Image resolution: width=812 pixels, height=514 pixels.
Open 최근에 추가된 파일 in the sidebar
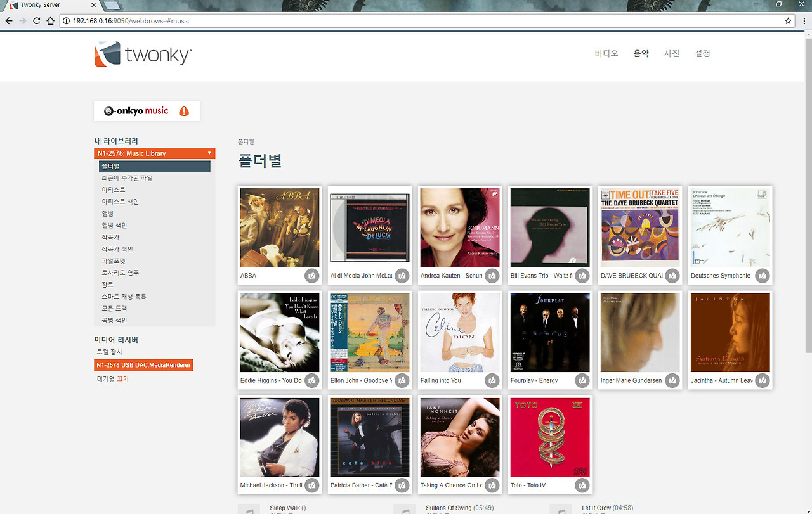127,178
